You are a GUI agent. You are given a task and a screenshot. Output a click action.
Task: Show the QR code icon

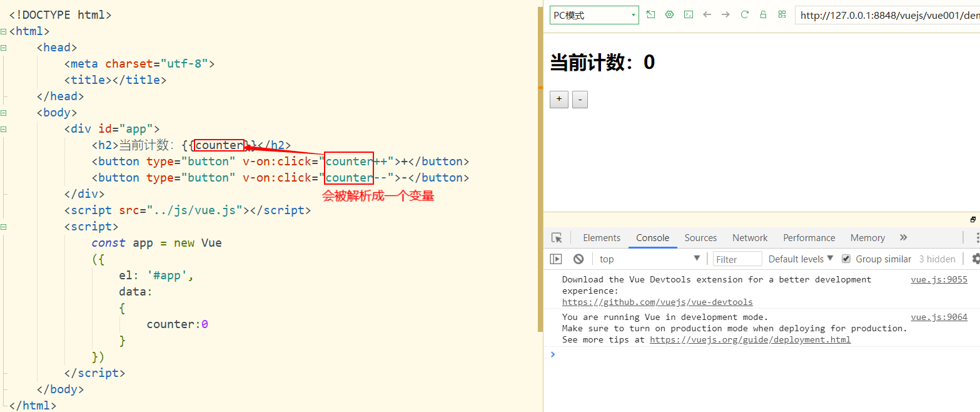tap(782, 14)
